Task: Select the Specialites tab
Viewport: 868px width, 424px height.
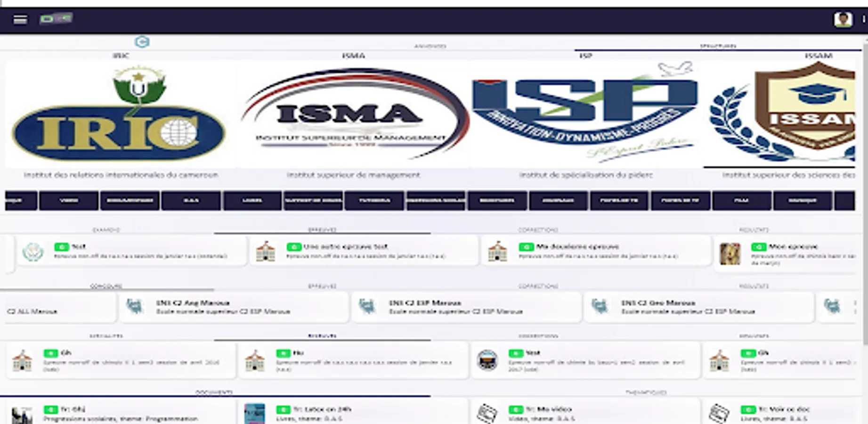Action: pyautogui.click(x=106, y=336)
